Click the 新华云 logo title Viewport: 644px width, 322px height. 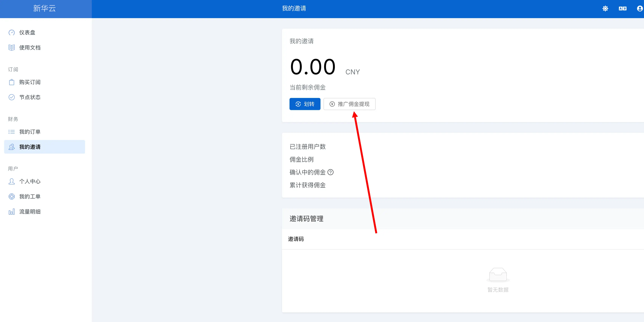tap(45, 8)
